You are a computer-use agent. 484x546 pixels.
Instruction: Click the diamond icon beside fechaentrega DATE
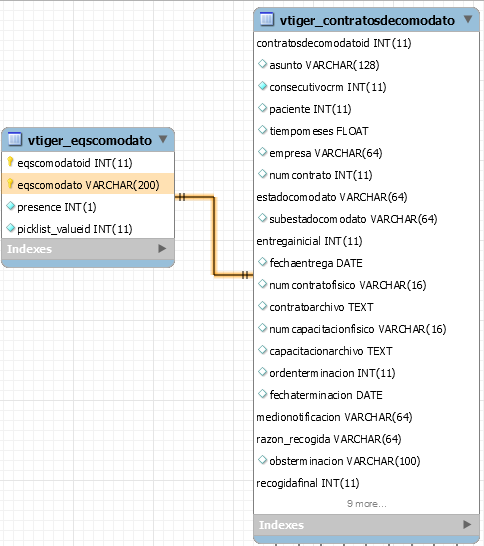pos(262,262)
